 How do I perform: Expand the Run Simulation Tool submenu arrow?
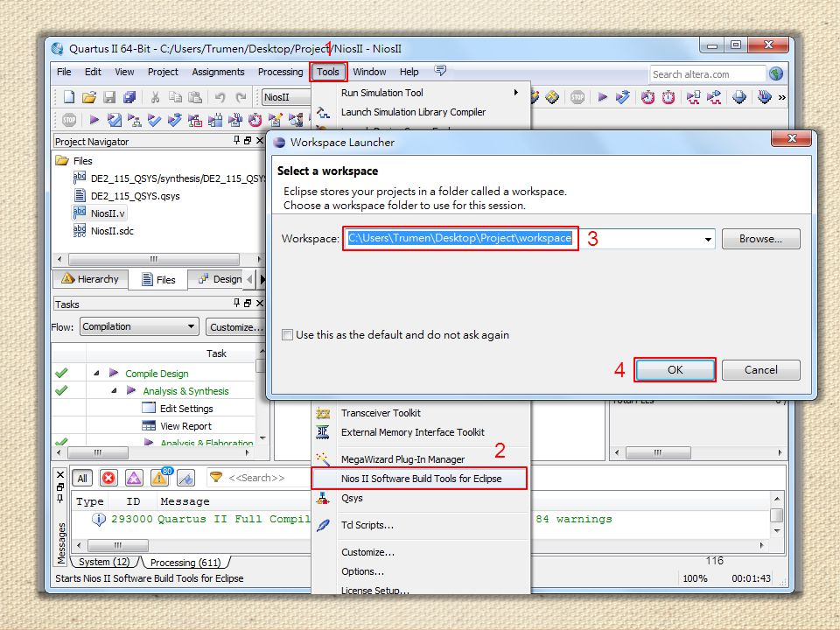tap(516, 92)
